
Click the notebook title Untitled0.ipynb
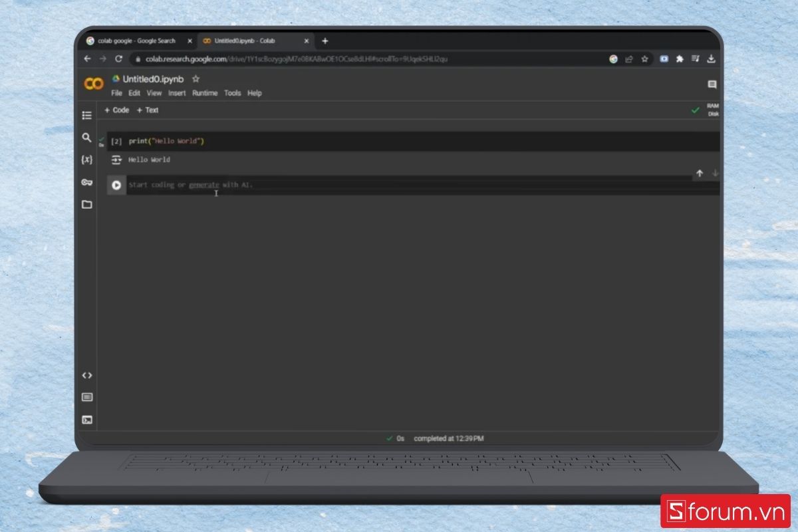click(154, 78)
